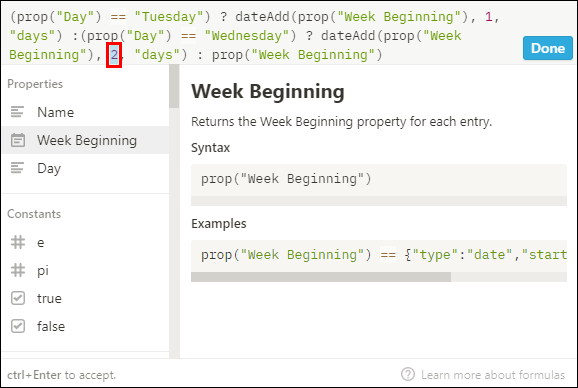
Task: Click the highlighted number 2 in formula
Action: [114, 55]
